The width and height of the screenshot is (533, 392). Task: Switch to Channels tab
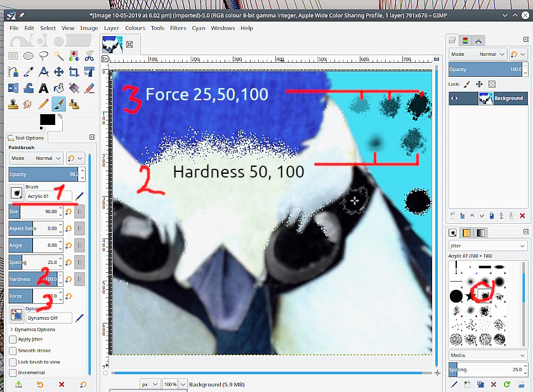(465, 41)
